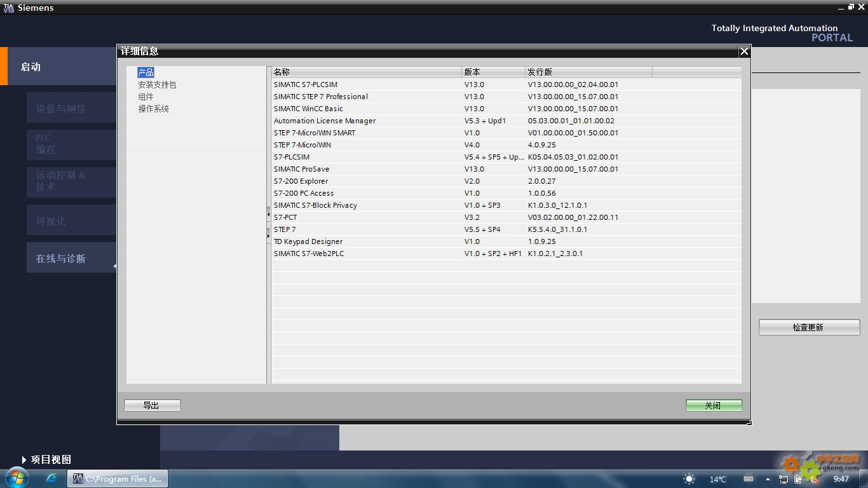Select 安装支持包 in the left tree

coord(157,85)
